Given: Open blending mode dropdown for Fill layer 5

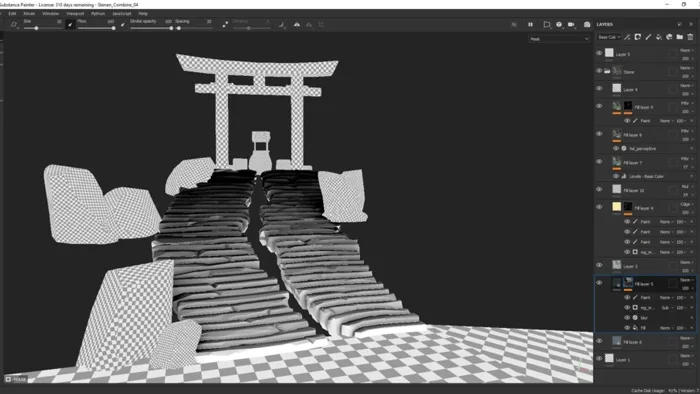Looking at the screenshot, I should [686, 280].
